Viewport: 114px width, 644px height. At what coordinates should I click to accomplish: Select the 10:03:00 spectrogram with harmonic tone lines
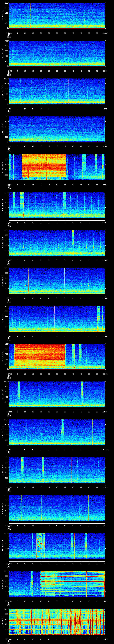click(x=57, y=584)
